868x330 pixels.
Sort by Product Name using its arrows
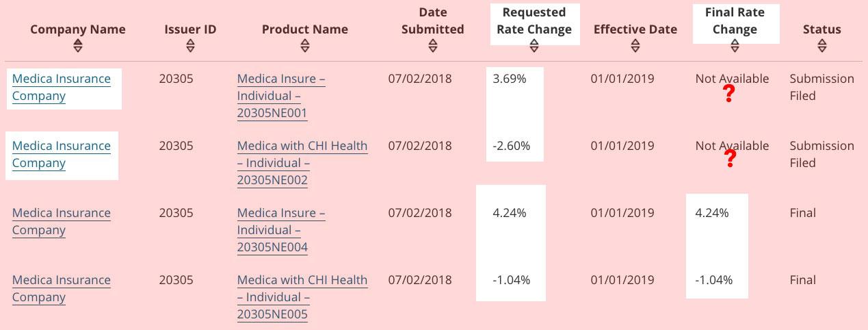click(x=305, y=46)
